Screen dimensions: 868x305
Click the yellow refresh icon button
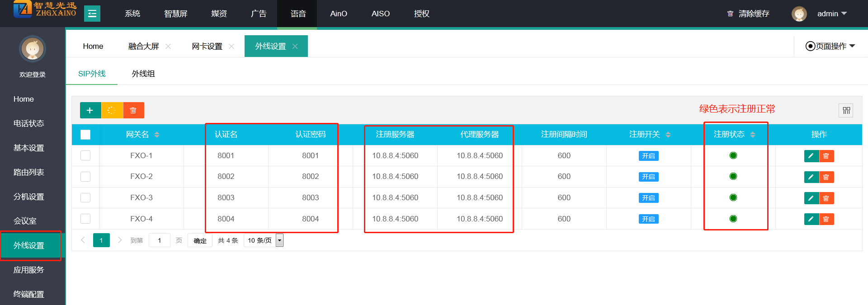click(112, 110)
